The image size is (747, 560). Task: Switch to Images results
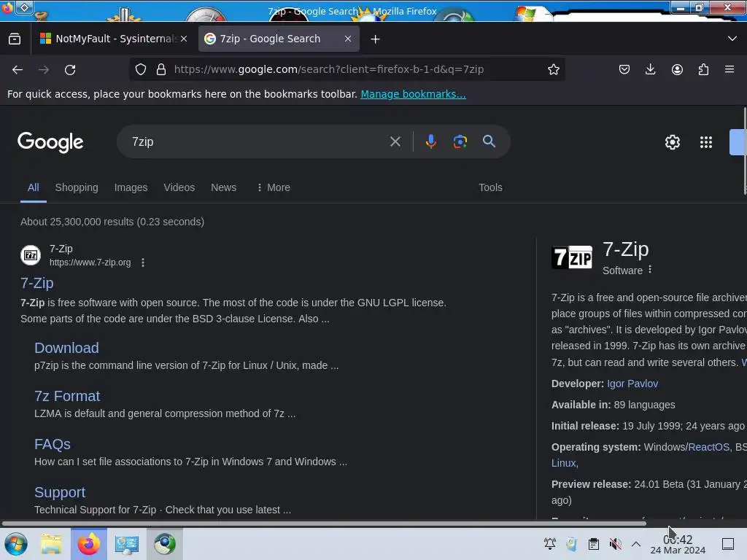coord(131,187)
